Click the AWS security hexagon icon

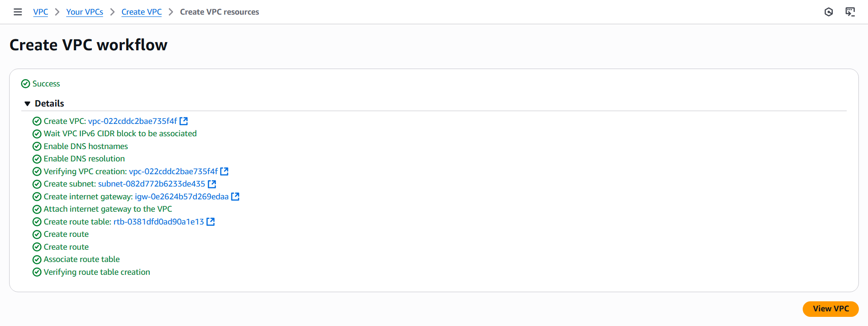pyautogui.click(x=829, y=12)
